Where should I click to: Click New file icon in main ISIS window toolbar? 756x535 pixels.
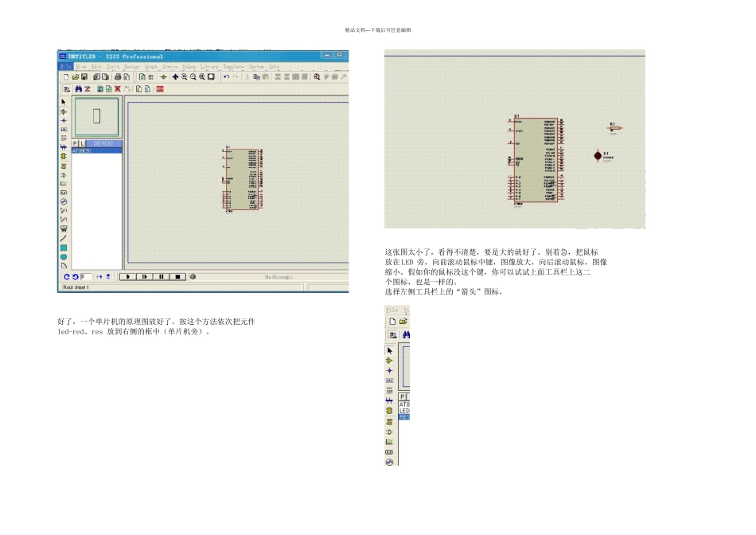(x=66, y=76)
